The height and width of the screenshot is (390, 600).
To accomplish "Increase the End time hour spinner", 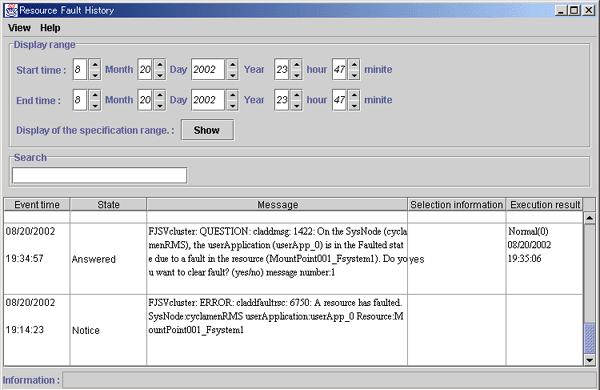I will pyautogui.click(x=296, y=95).
